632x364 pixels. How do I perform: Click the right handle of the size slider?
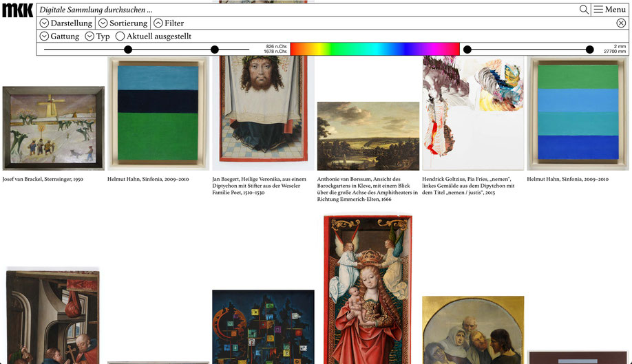coord(590,50)
